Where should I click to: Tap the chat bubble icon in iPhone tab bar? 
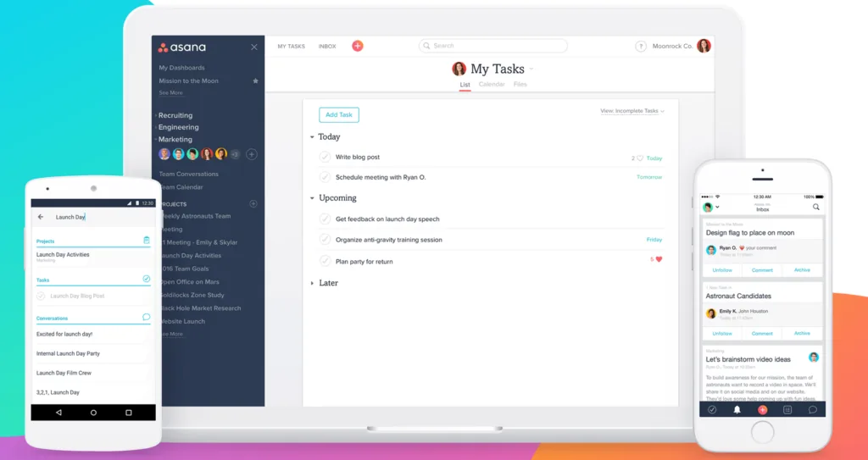(813, 410)
